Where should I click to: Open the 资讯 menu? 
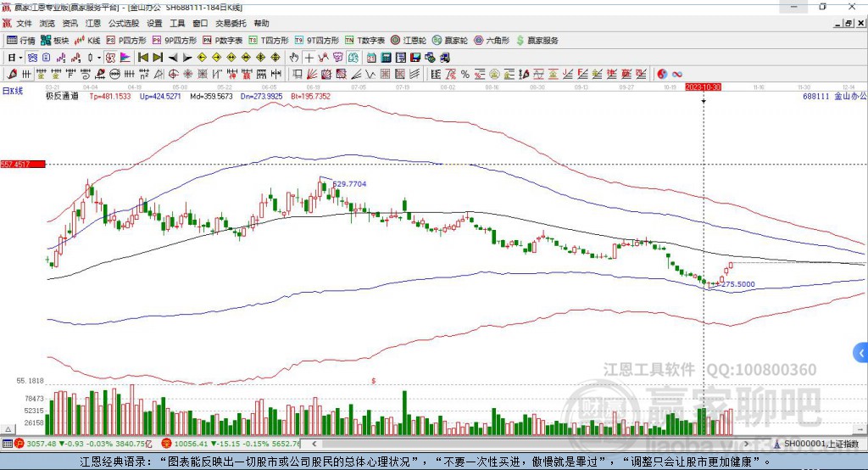pos(70,23)
